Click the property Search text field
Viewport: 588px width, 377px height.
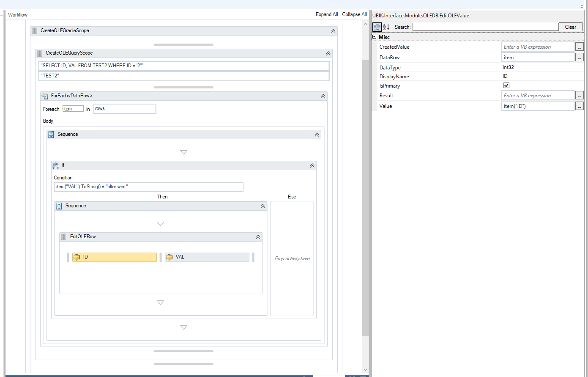tap(485, 27)
